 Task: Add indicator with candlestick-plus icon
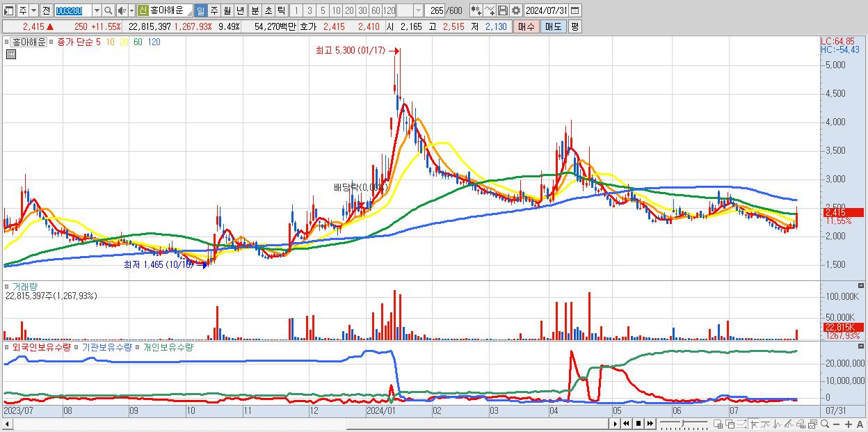(476, 10)
